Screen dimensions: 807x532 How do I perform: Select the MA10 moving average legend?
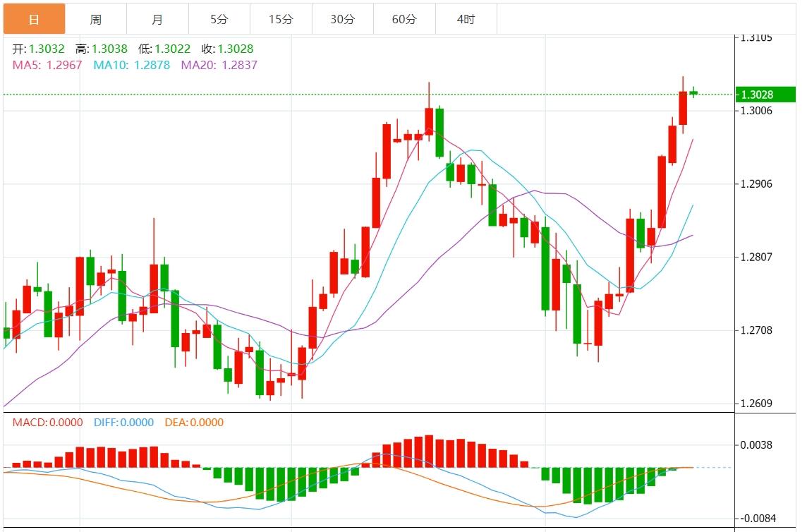click(132, 65)
